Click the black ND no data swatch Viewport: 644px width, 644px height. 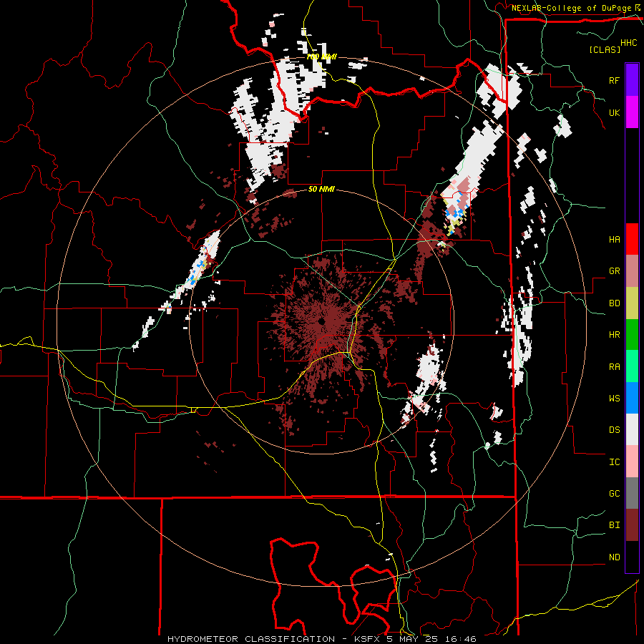coord(632,557)
